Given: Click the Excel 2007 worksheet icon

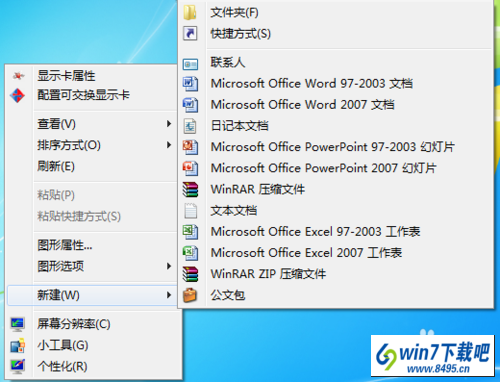Looking at the screenshot, I should (190, 253).
